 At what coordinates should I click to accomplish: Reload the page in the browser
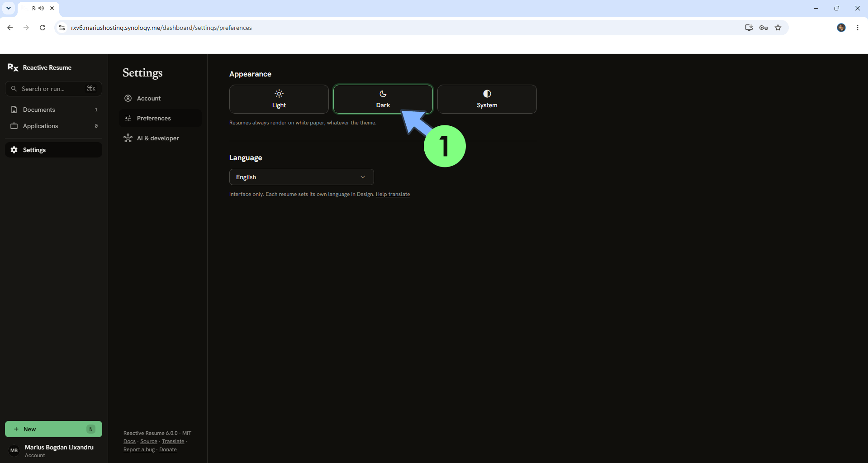point(43,28)
